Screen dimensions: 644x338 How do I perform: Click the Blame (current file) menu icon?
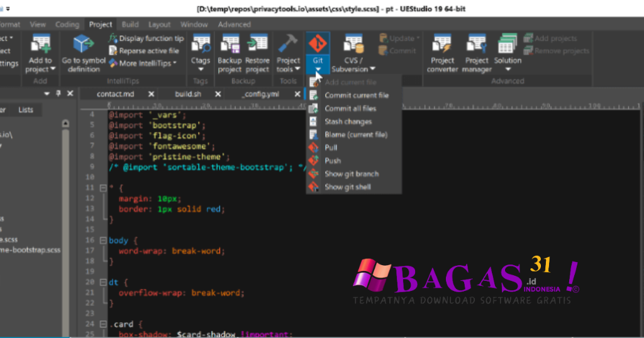click(313, 134)
